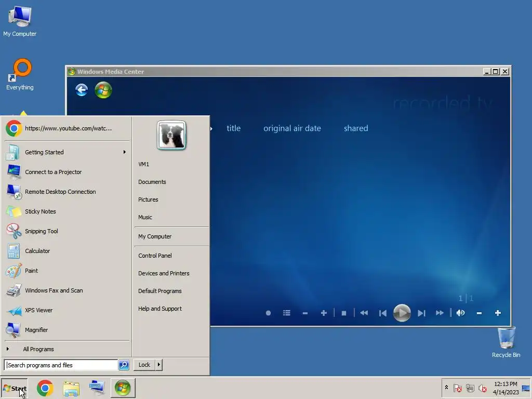Click the Lock button

point(144,365)
